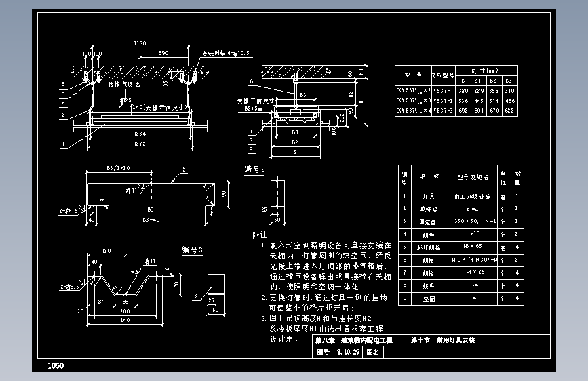588x381 pixels.
Task: Click the 'Y537-3' table cell
Action: click(x=444, y=111)
